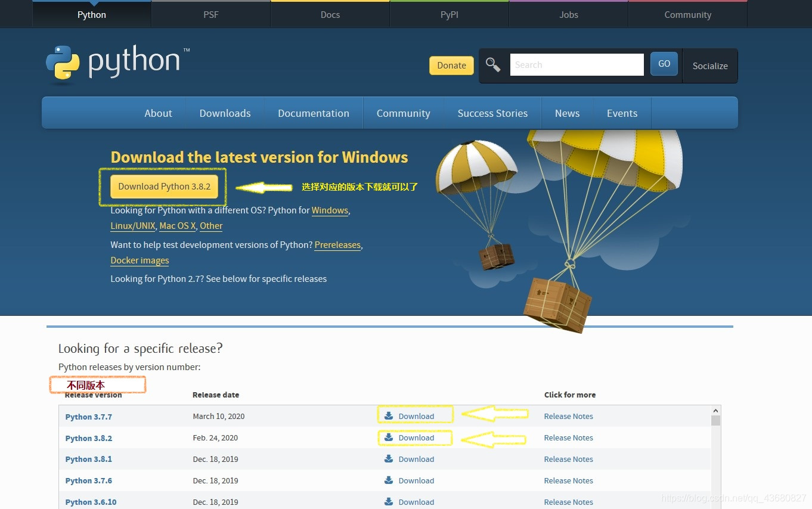Open Release Notes for Python 3.8.1

click(568, 460)
